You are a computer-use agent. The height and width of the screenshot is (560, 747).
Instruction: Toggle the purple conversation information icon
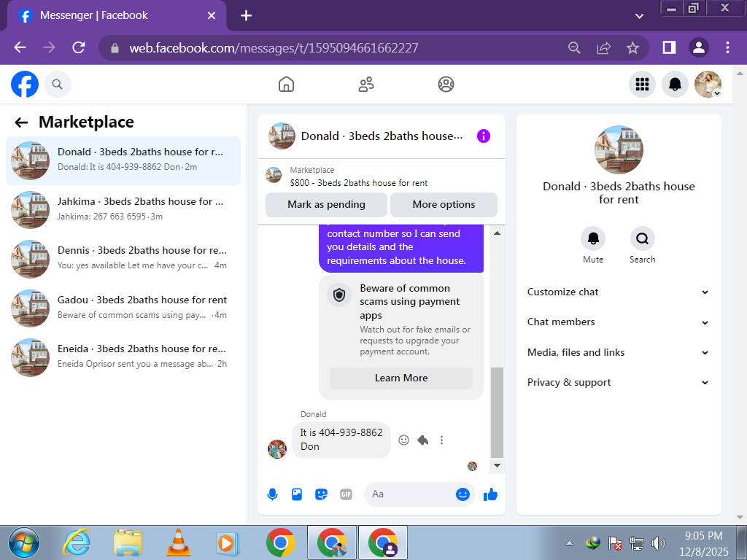[484, 136]
